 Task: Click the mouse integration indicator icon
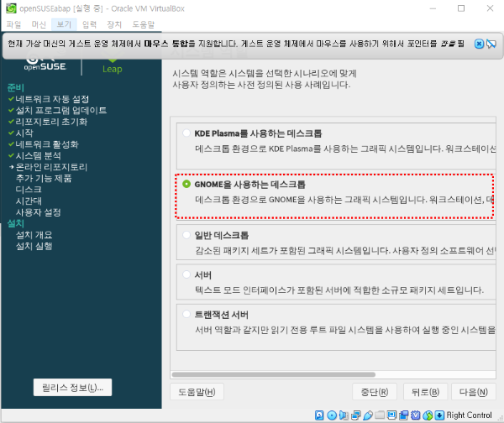click(x=428, y=415)
